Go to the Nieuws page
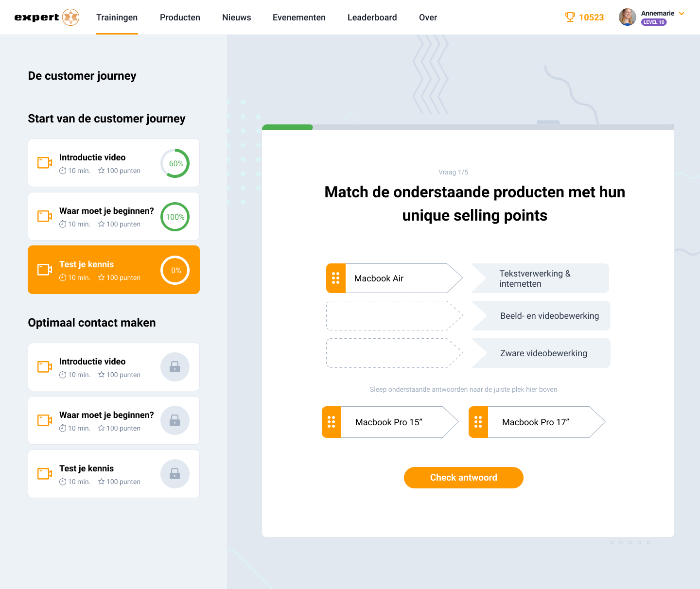Image resolution: width=700 pixels, height=589 pixels. [x=237, y=17]
